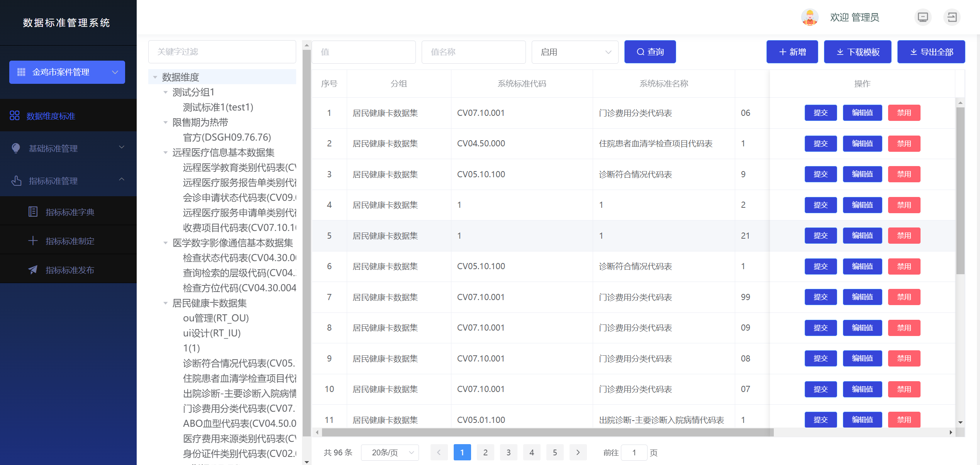The image size is (980, 465).
Task: Click the 查询 search button
Action: pyautogui.click(x=650, y=52)
